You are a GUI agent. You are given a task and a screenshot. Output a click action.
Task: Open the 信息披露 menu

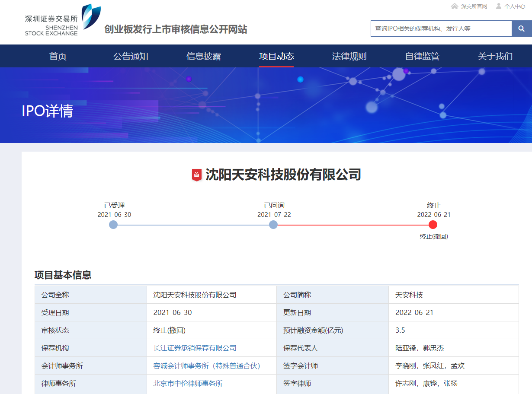204,56
